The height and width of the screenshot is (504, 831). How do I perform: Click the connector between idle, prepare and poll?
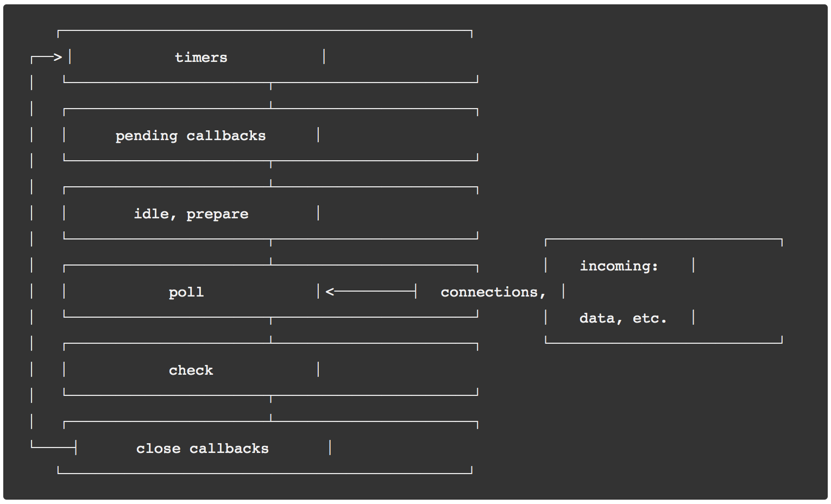point(270,251)
